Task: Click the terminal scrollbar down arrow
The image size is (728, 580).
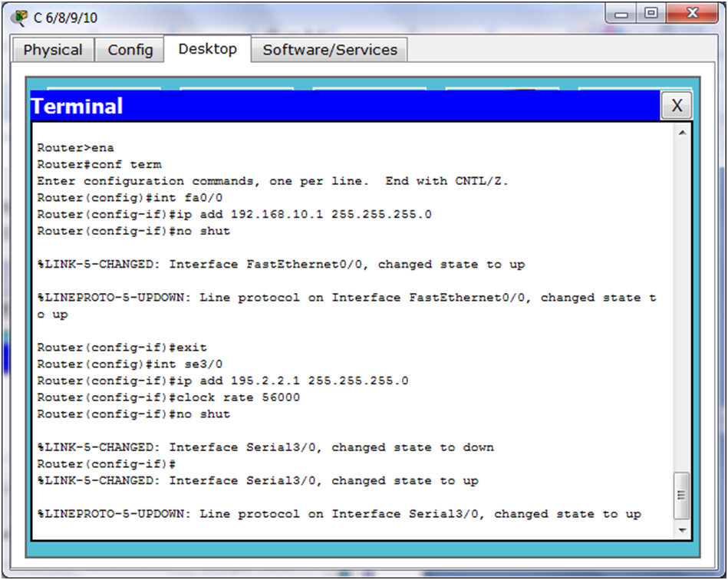Action: point(682,530)
